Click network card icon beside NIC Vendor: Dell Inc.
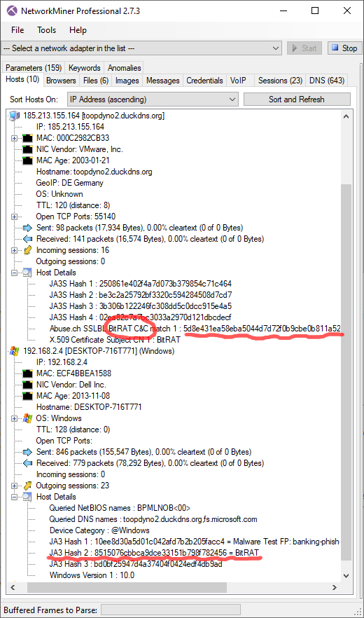This screenshot has width=364, height=618. [27, 384]
